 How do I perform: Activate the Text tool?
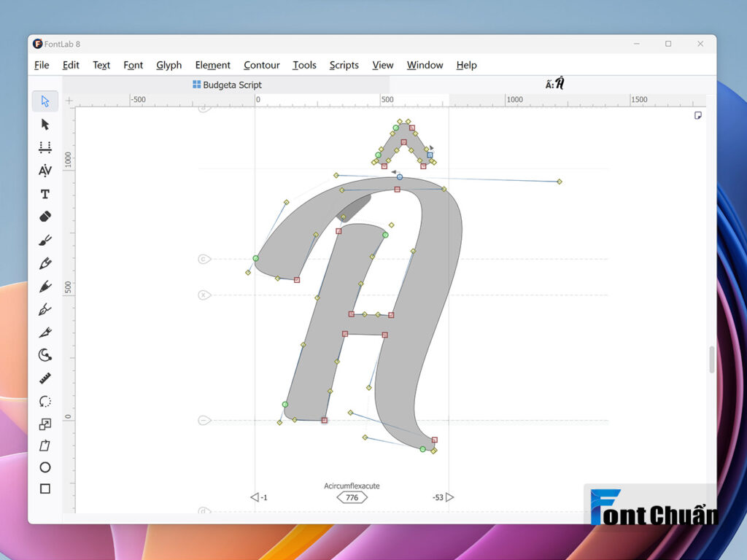click(x=44, y=194)
